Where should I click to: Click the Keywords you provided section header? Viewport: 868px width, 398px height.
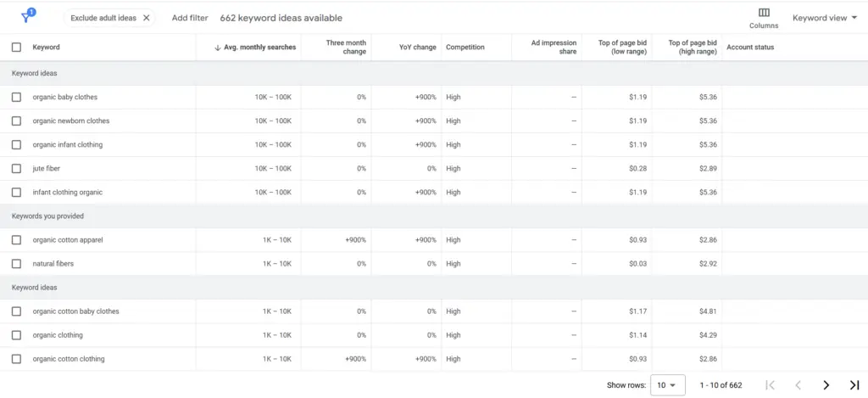(x=47, y=216)
